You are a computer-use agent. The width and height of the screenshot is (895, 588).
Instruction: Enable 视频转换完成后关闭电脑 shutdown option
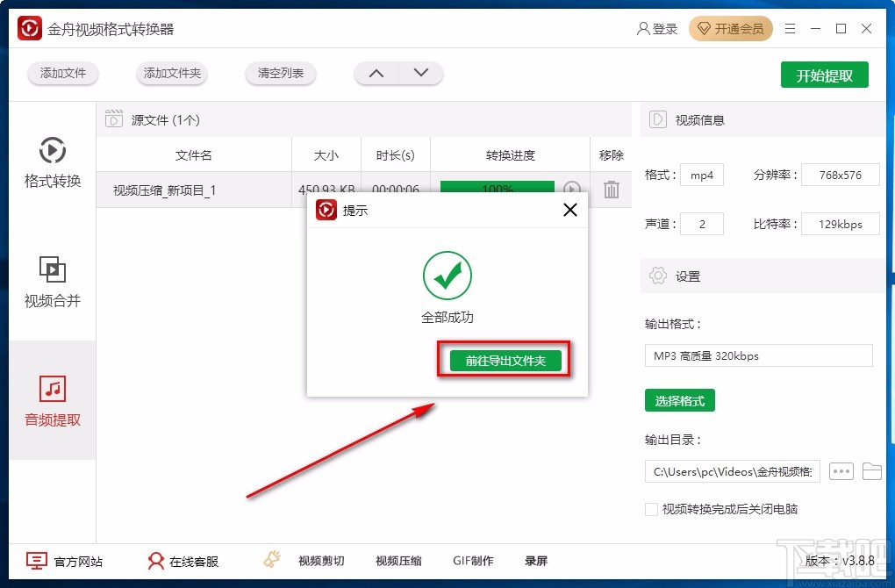pos(651,509)
